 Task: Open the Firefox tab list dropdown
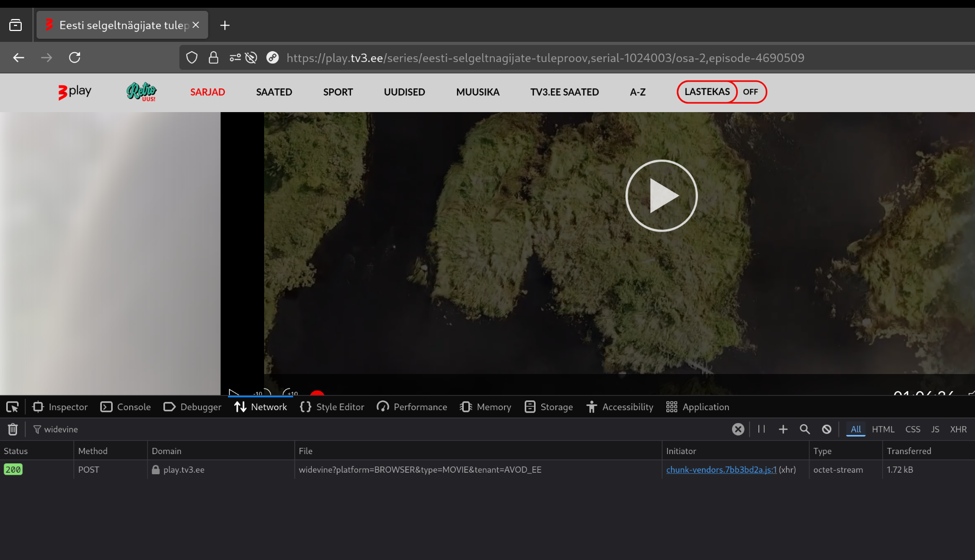point(16,25)
